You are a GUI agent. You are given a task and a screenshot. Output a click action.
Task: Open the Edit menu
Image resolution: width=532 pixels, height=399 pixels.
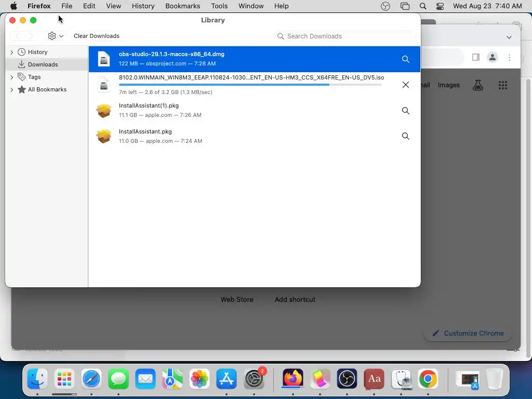click(89, 6)
